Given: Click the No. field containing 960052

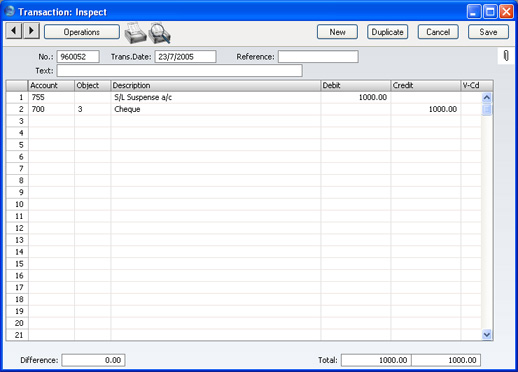Looking at the screenshot, I should coord(78,57).
